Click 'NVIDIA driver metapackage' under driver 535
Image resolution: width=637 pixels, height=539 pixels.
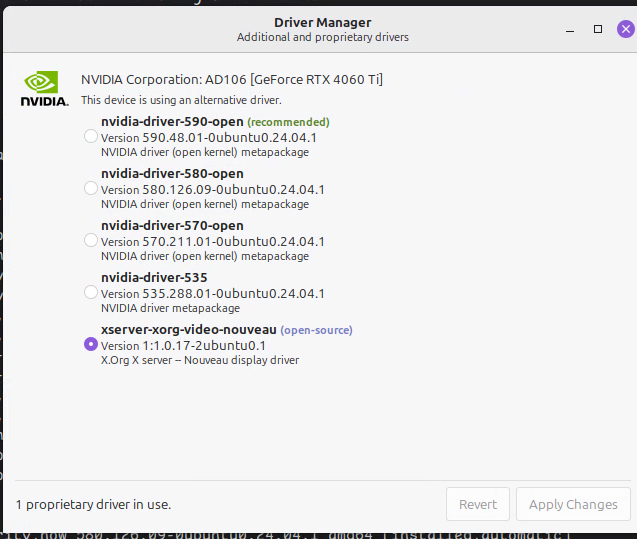click(170, 308)
